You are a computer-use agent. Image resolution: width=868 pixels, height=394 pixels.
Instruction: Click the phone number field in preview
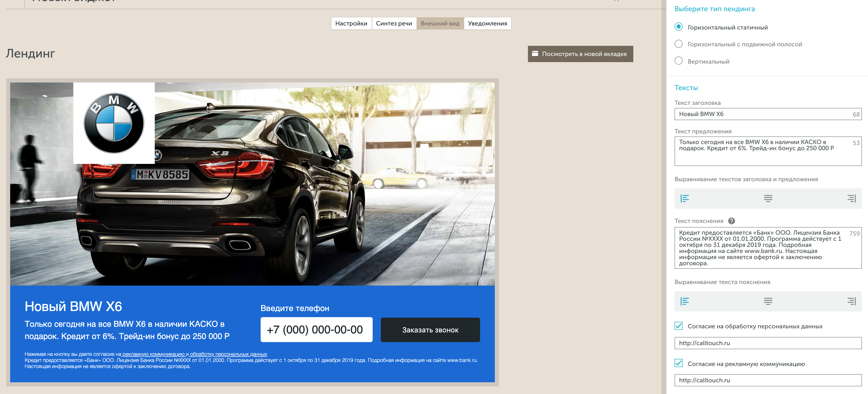(x=316, y=330)
